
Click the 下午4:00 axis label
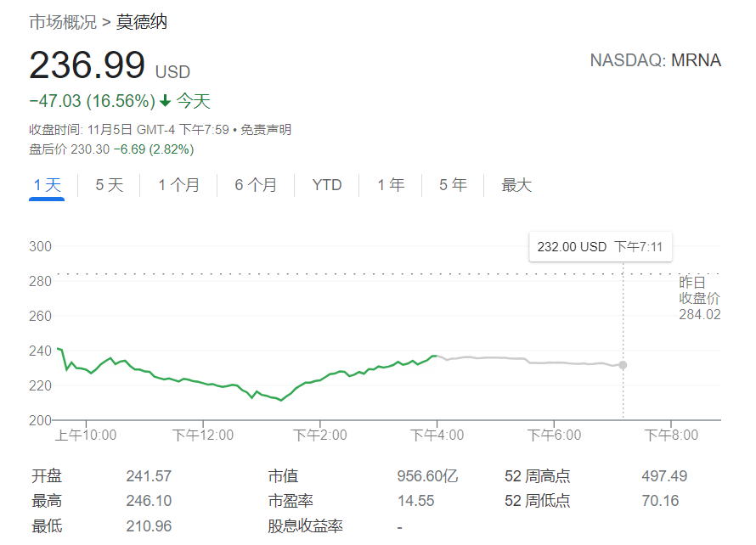[437, 435]
